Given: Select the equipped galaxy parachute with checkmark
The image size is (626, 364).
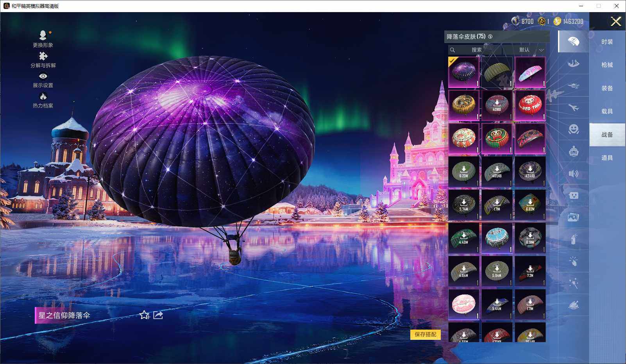Looking at the screenshot, I should [x=463, y=72].
